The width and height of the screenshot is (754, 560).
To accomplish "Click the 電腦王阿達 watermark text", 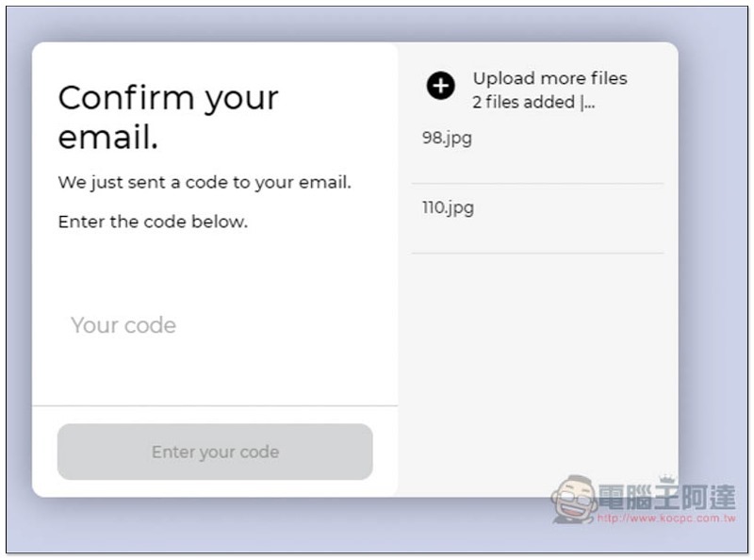I will (x=667, y=497).
